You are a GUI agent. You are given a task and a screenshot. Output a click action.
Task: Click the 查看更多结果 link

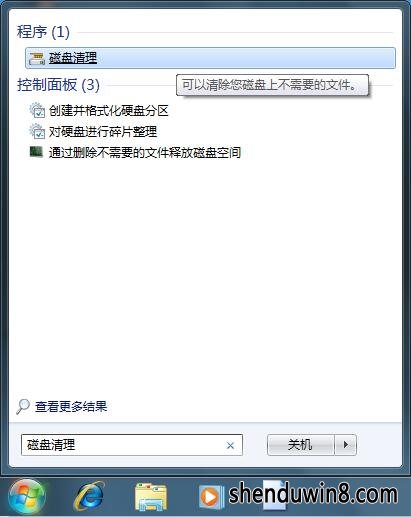tap(71, 407)
